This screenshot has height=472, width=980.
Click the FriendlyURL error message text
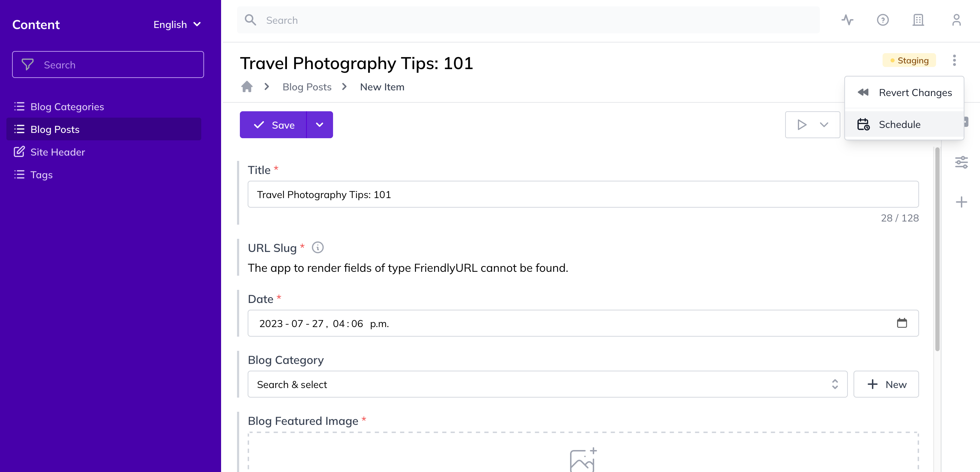[408, 268]
